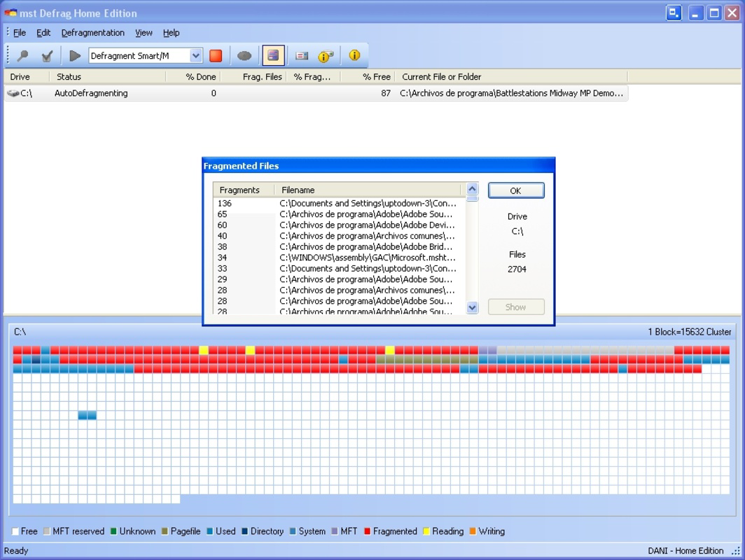Viewport: 745px width, 560px height.
Task: Click the yellow info with drive icon
Action: [326, 56]
